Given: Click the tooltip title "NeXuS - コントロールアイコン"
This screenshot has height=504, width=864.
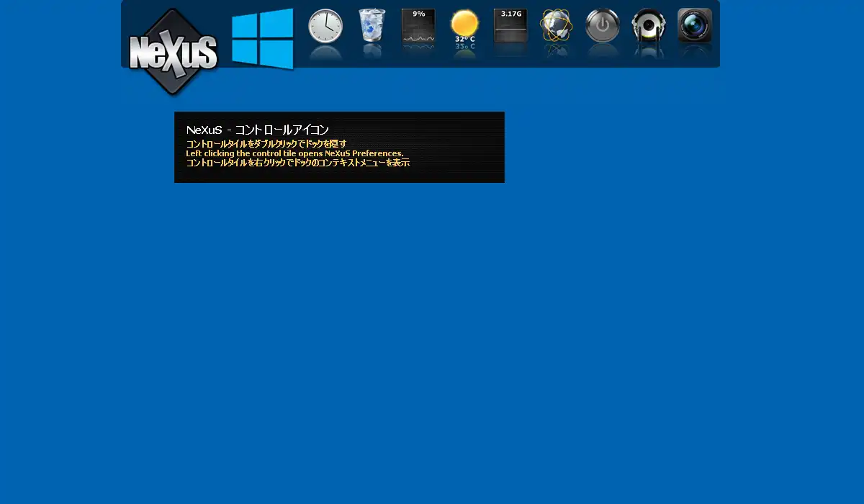Looking at the screenshot, I should click(257, 130).
